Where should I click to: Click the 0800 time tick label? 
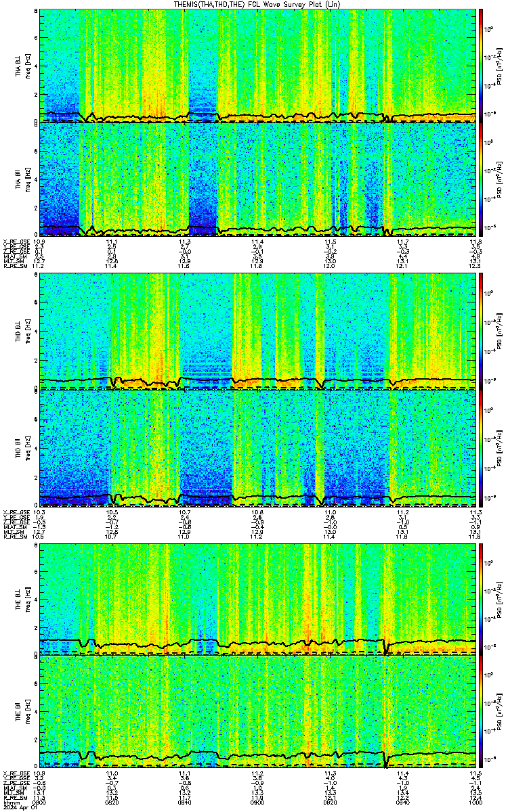pos(39,803)
